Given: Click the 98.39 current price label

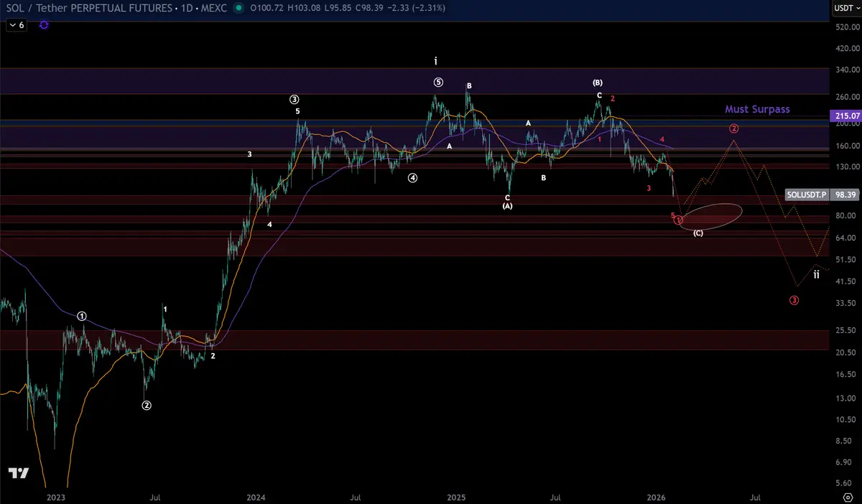Looking at the screenshot, I should coord(844,195).
